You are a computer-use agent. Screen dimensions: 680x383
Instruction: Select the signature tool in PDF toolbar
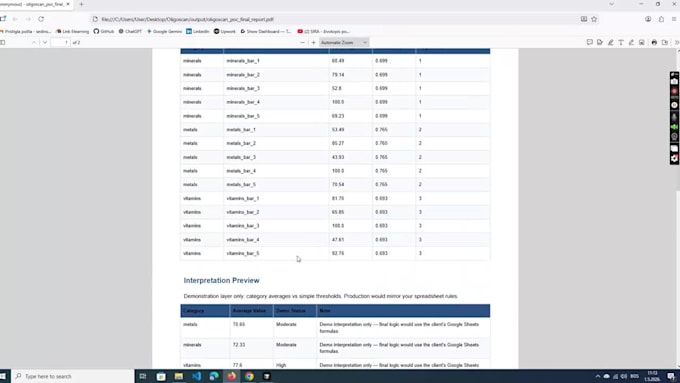point(600,43)
